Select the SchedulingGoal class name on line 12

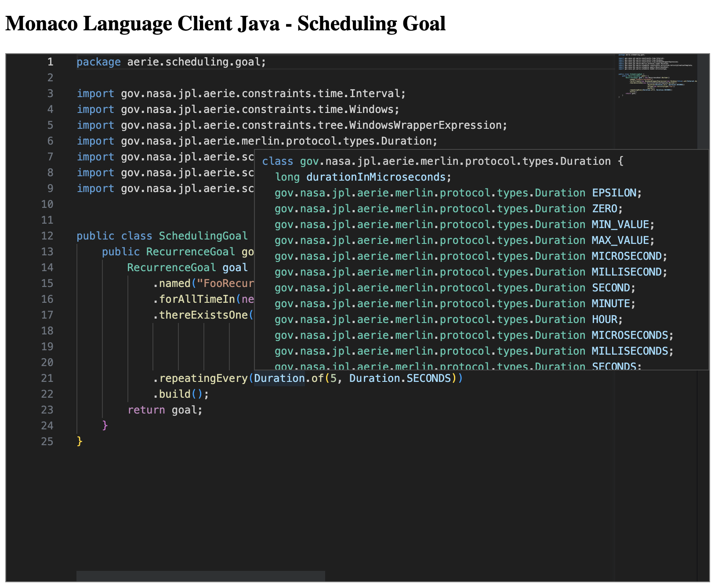[202, 236]
